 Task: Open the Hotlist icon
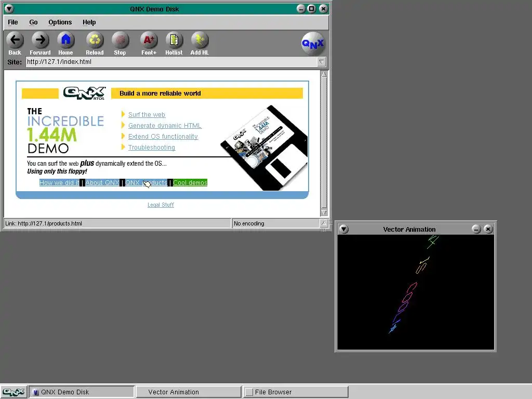point(174,40)
